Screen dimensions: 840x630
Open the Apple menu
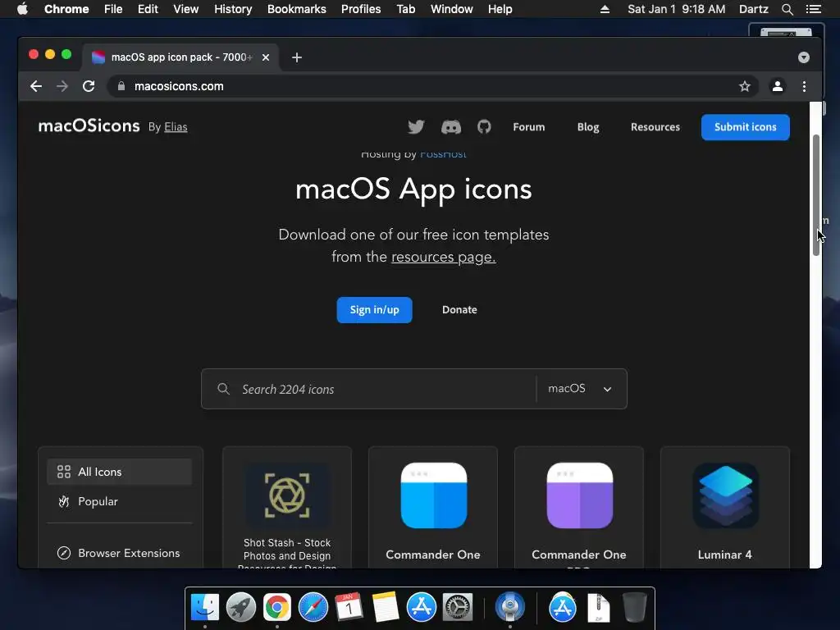[22, 9]
